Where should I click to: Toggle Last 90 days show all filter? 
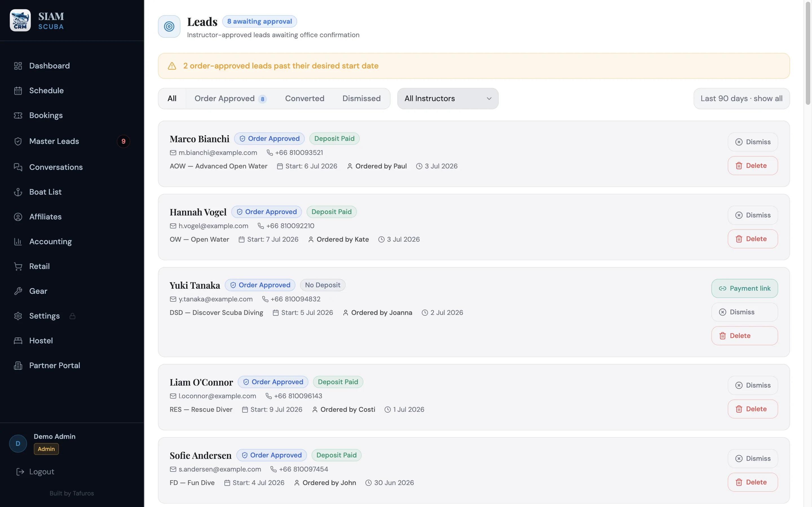[741, 99]
